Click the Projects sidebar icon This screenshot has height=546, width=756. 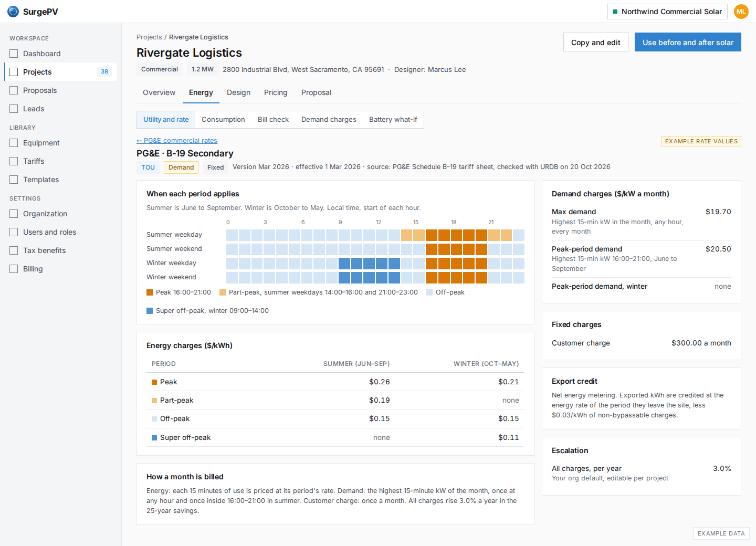click(14, 72)
